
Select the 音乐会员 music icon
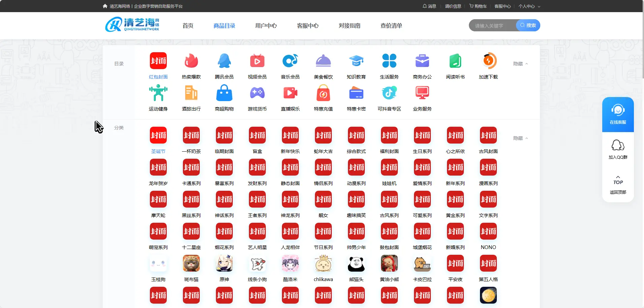click(290, 61)
